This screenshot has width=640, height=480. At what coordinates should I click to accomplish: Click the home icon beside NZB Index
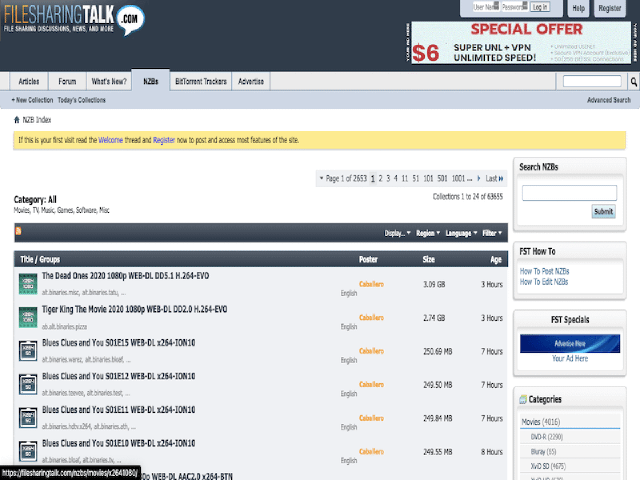tap(17, 120)
